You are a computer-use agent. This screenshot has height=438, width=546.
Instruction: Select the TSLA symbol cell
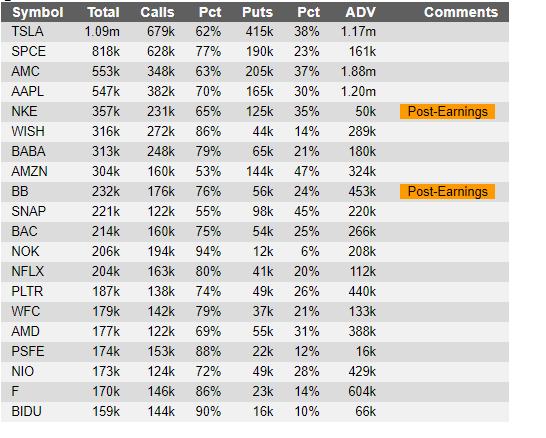[28, 32]
